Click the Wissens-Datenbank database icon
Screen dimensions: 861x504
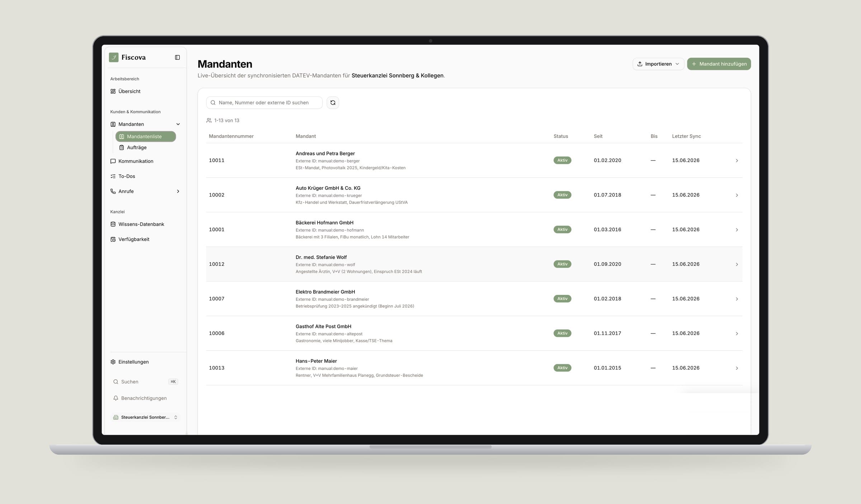[x=113, y=224]
